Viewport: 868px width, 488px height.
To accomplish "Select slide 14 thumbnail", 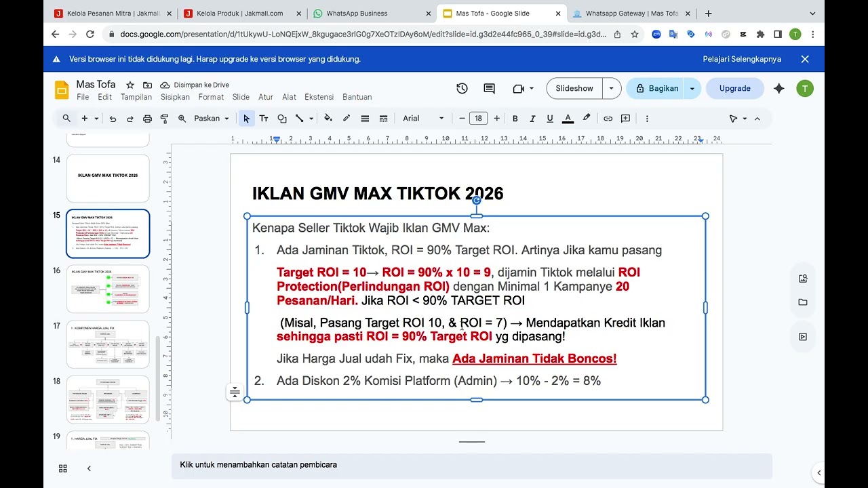I will [x=108, y=178].
